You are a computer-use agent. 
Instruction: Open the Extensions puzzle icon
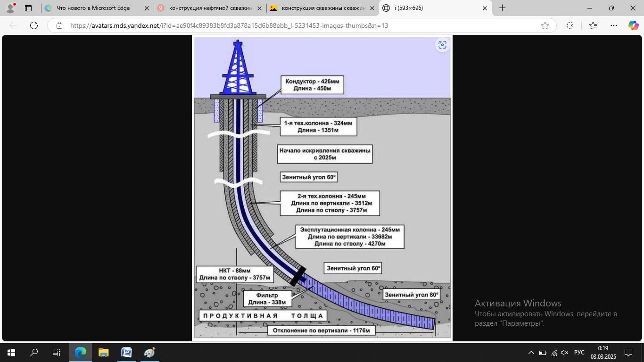570,25
